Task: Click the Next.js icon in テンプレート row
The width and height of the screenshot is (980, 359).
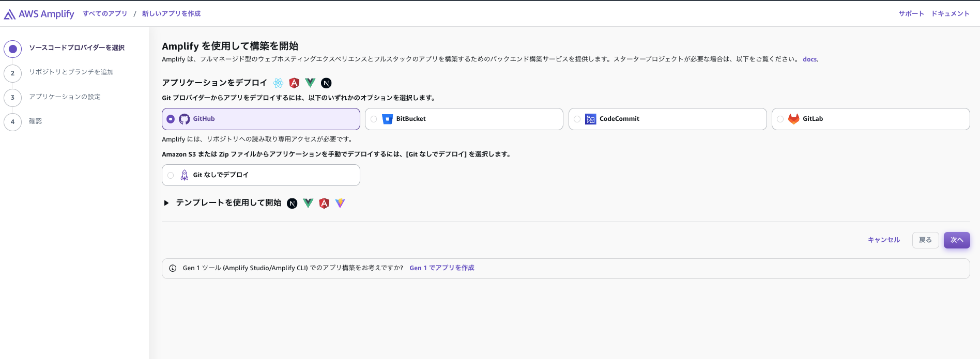Action: click(292, 204)
